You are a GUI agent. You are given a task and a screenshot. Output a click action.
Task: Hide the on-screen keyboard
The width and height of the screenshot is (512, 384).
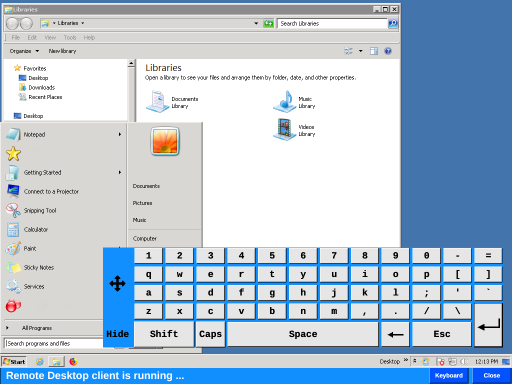[118, 334]
